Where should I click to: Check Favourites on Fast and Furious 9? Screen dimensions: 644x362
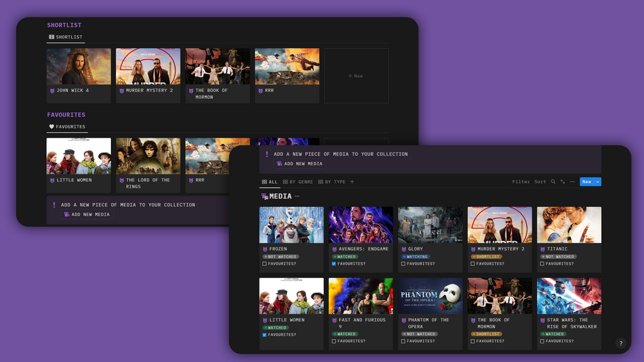[334, 341]
